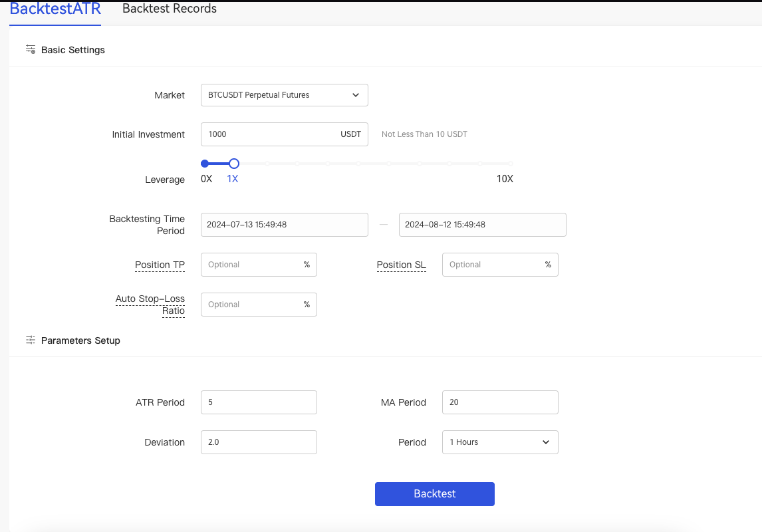
Task: Click the ATR Period input field
Action: (x=259, y=402)
